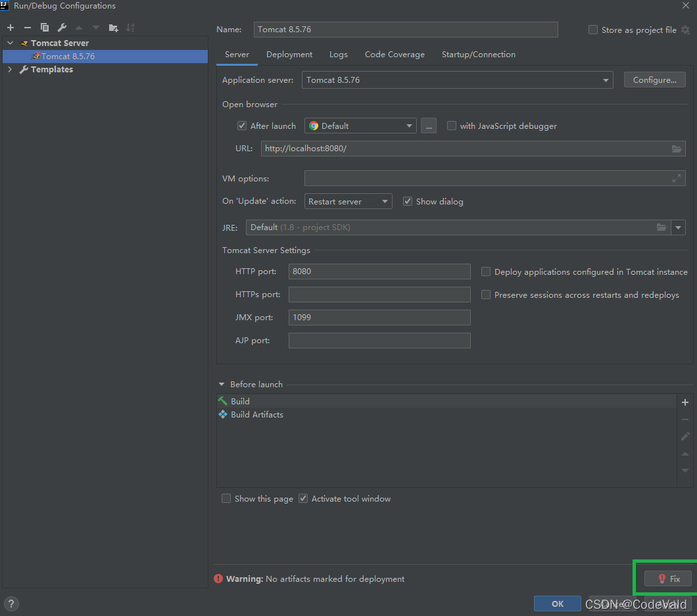Screen dimensions: 697x616
Task: Remove the selected configuration with the minus icon
Action: [x=28, y=28]
